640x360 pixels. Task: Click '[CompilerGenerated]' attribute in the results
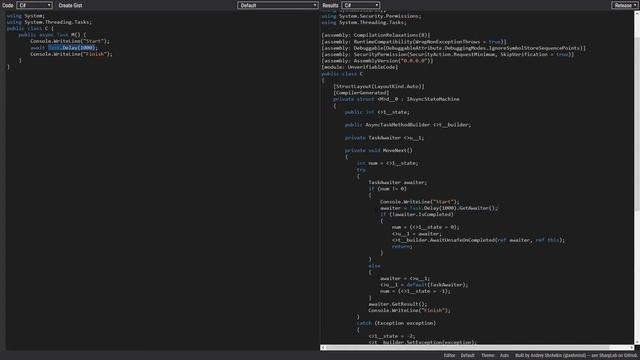click(x=361, y=93)
